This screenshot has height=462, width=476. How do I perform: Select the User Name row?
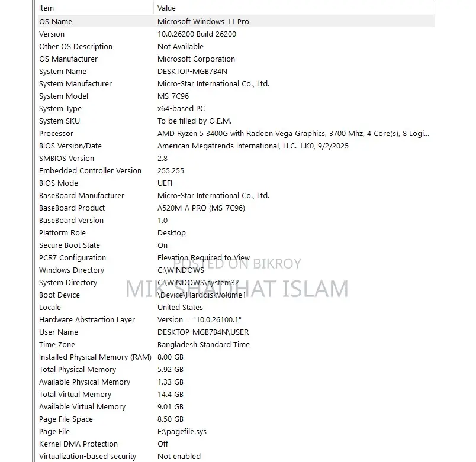pos(236,332)
